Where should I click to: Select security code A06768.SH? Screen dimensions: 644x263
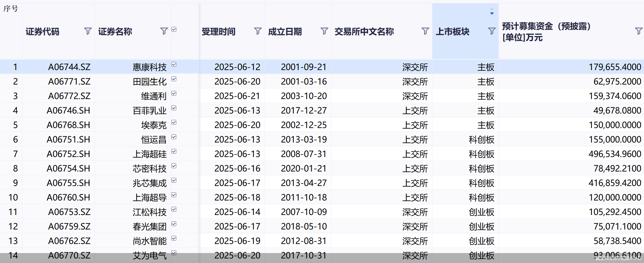pos(68,125)
